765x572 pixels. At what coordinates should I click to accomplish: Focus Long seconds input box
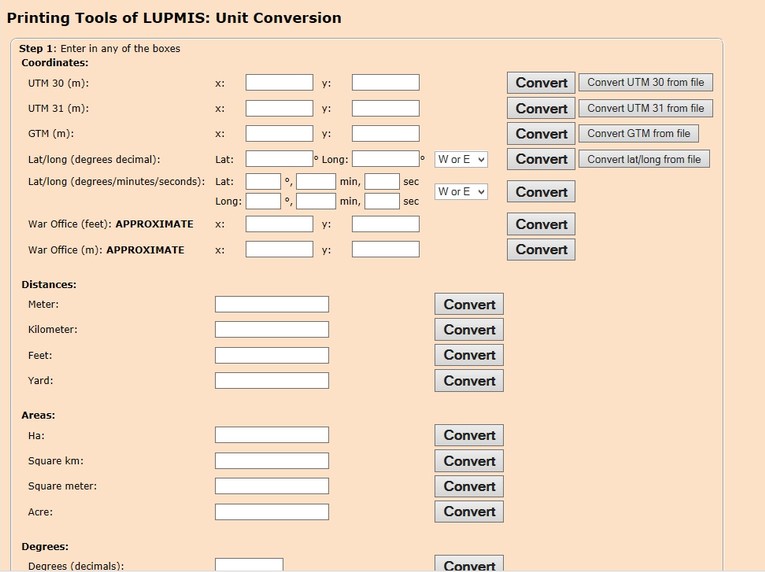tap(382, 201)
